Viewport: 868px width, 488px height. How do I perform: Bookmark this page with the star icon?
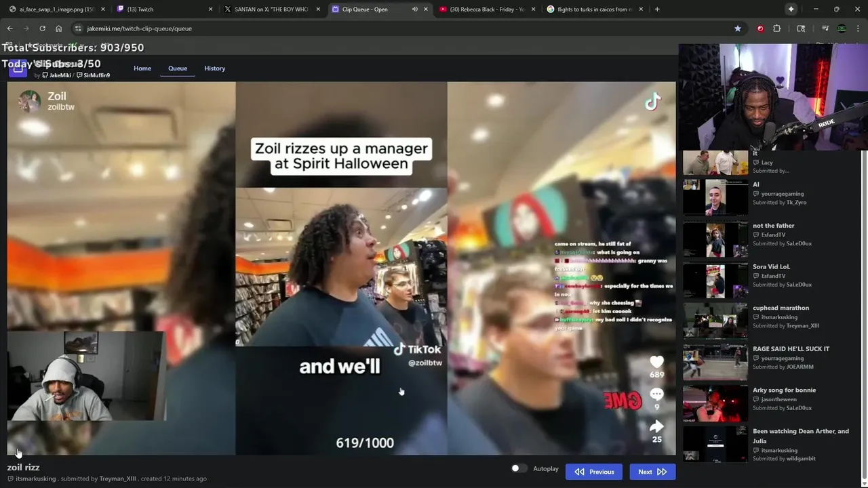tap(737, 28)
